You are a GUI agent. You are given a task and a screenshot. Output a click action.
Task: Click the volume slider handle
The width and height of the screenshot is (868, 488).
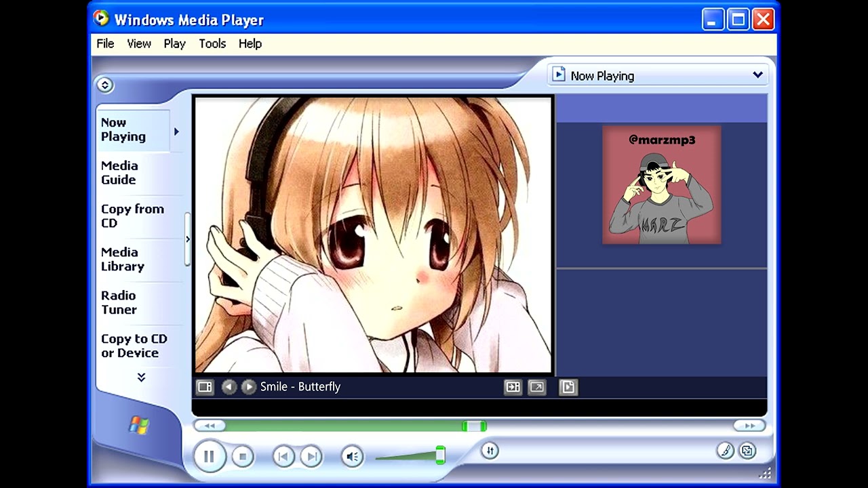point(440,455)
